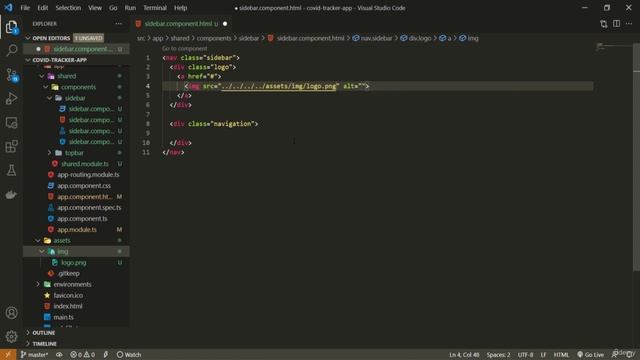Split the editor to the right

click(x=616, y=24)
